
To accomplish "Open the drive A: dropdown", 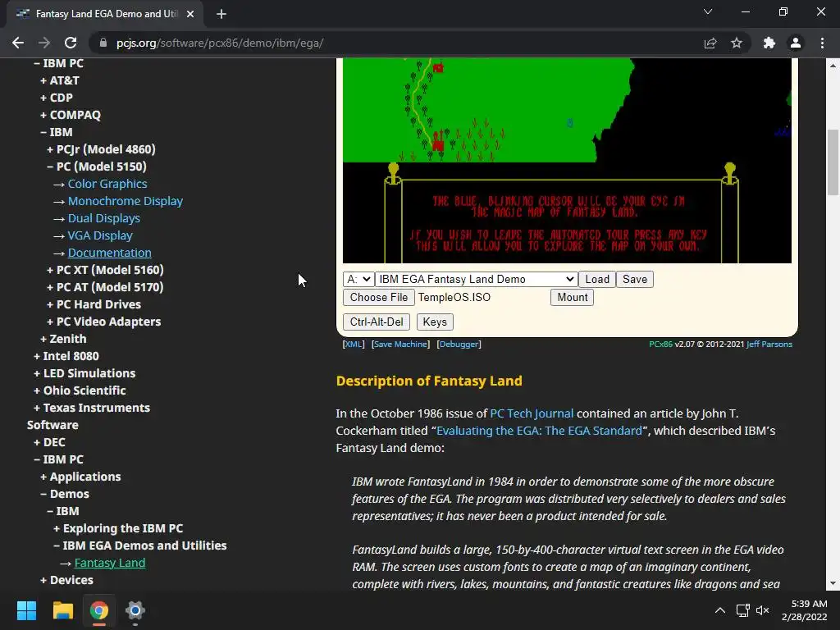I will (x=358, y=279).
